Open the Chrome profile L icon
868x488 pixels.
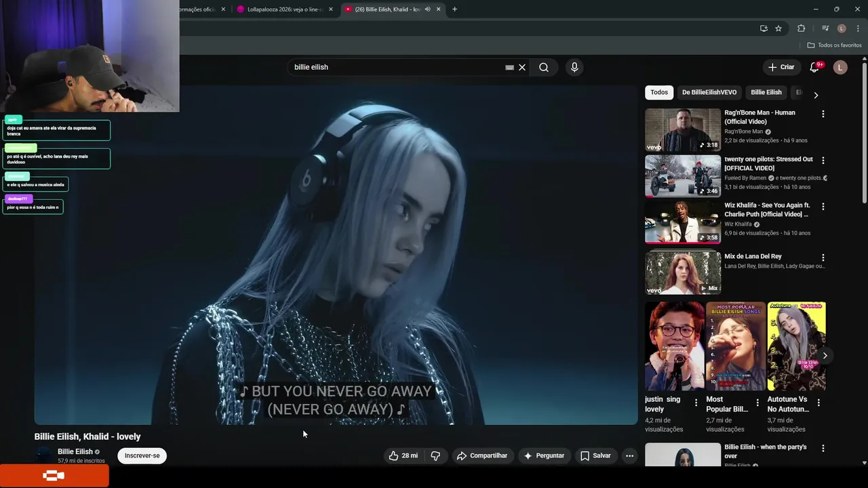click(x=842, y=28)
